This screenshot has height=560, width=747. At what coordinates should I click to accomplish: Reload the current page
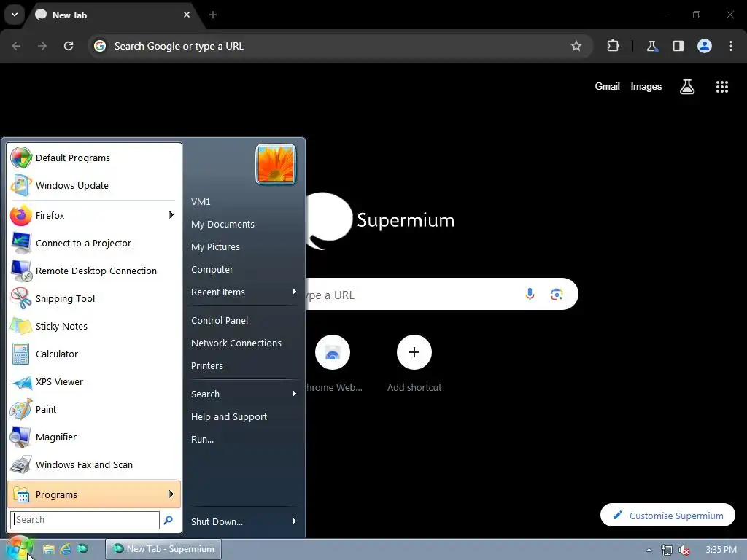click(69, 46)
